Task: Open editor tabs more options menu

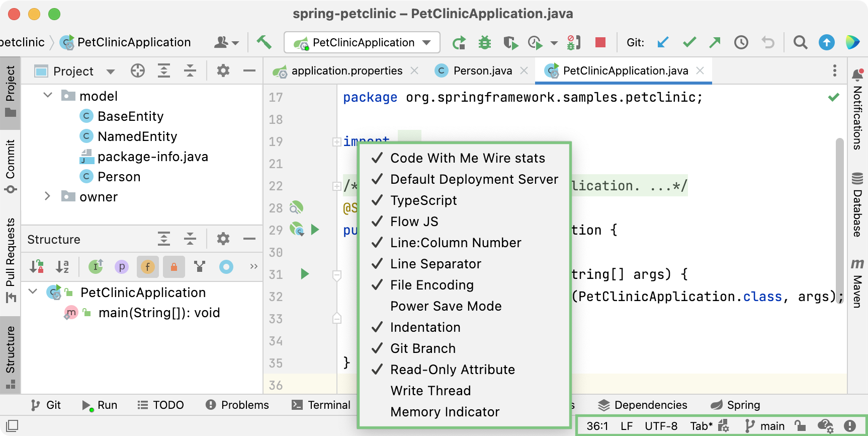Action: click(x=835, y=70)
